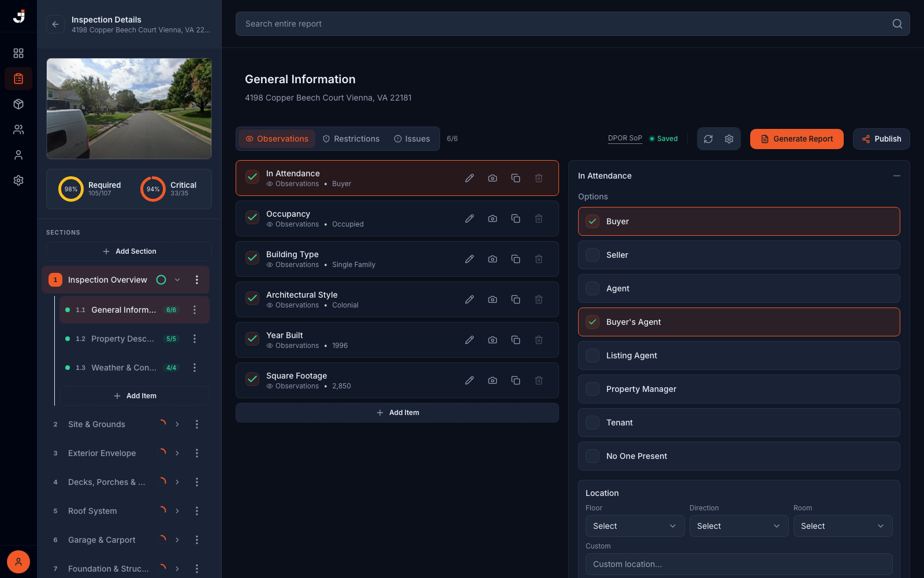Open the Floor select dropdown
The height and width of the screenshot is (578, 924).
[635, 526]
